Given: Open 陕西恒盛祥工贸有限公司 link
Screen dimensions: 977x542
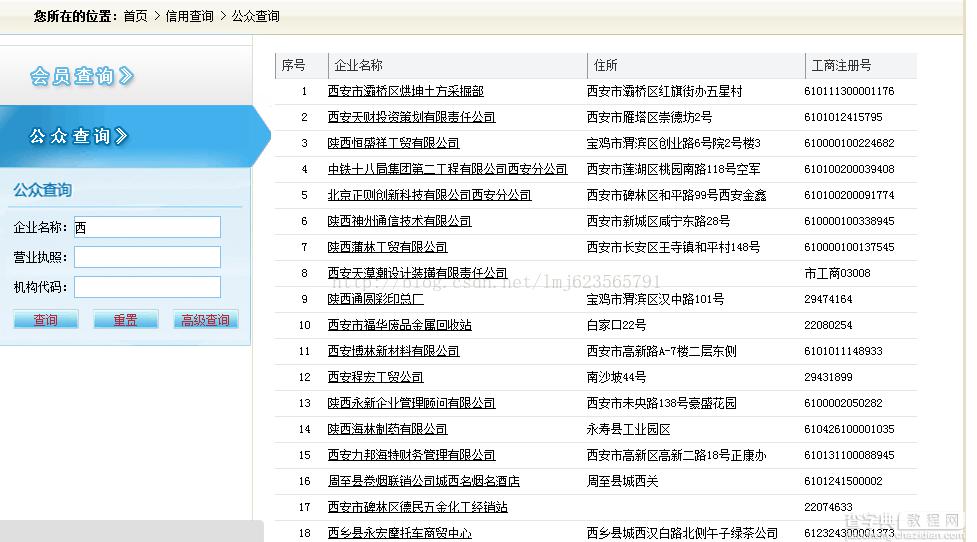Looking at the screenshot, I should tap(393, 143).
